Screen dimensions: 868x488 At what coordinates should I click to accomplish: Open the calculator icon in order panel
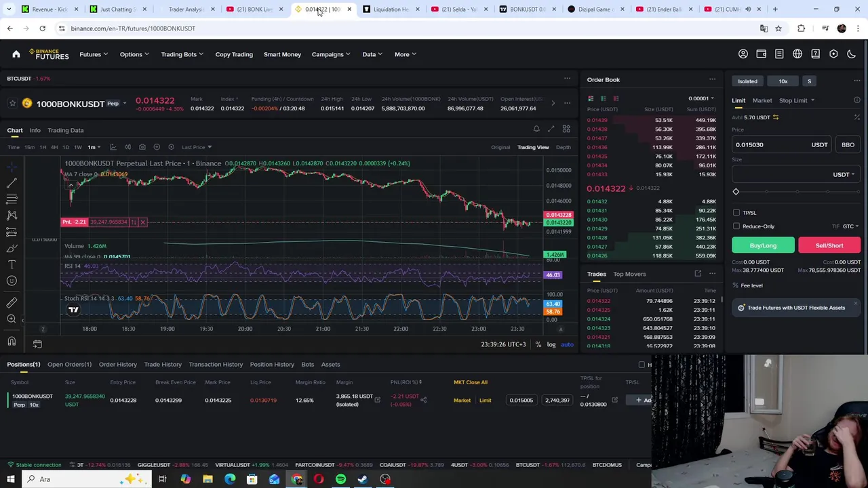coord(857,117)
